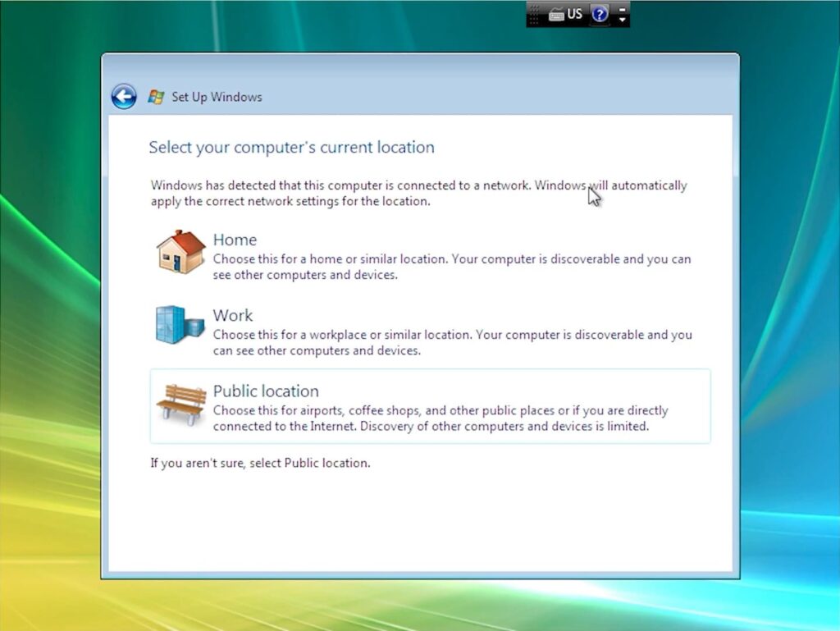Switch input language by clicking US
This screenshot has width=840, height=631.
coord(574,14)
